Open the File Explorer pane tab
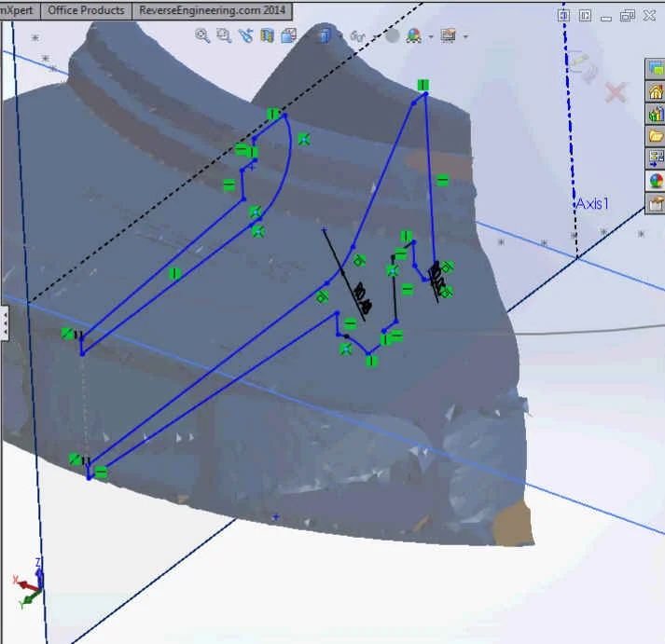 [656, 136]
